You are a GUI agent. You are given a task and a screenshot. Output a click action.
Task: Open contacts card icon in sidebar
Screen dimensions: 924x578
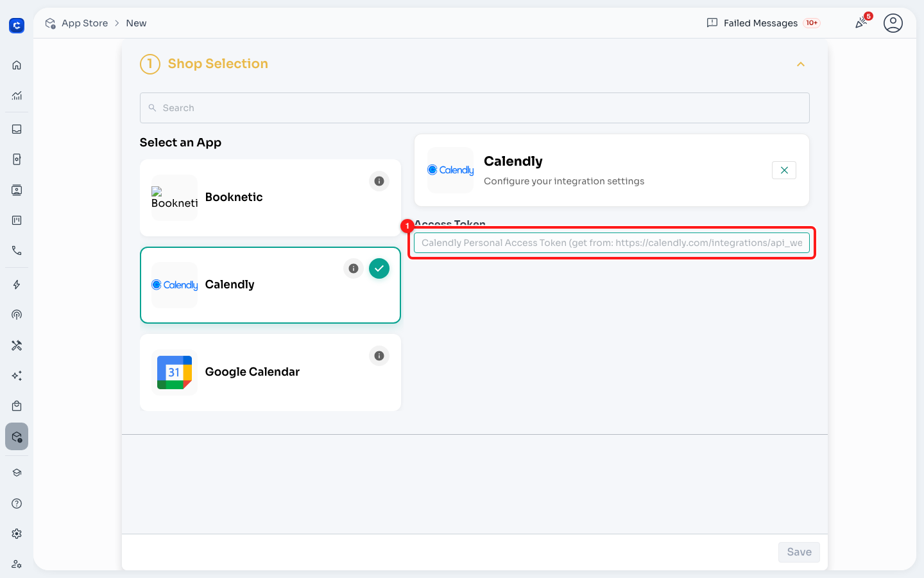[x=17, y=190]
